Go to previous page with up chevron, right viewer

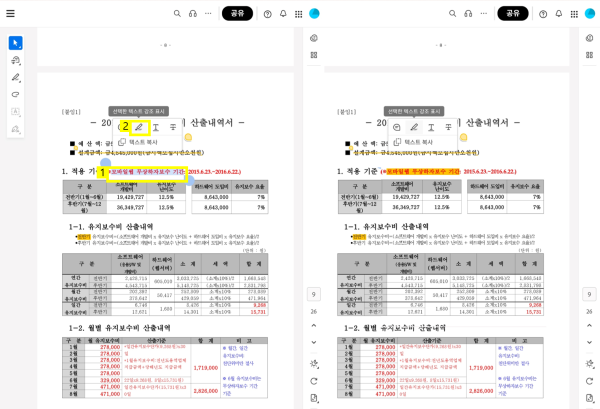(x=589, y=326)
